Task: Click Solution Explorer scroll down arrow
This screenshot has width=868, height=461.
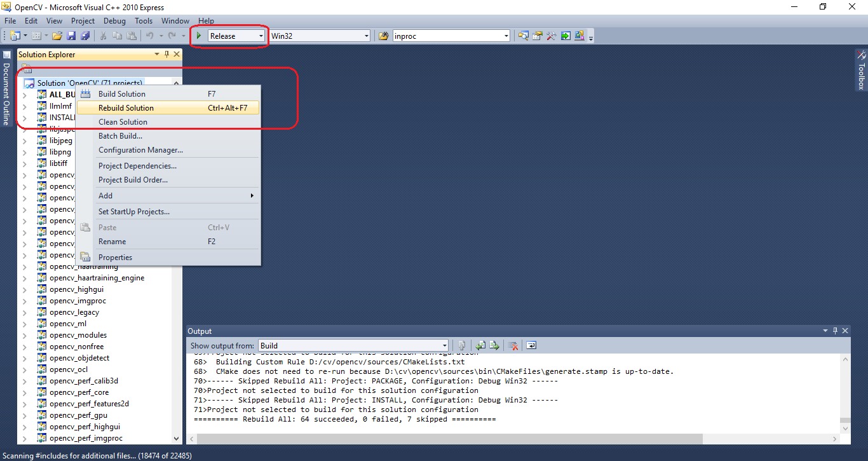Action: (x=177, y=438)
